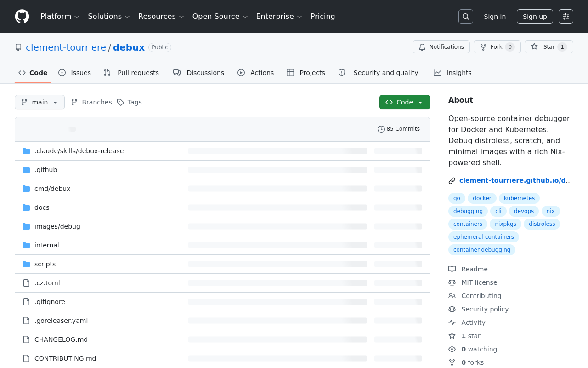The image size is (588, 368).
Task: Click the file icon for .cz.toml
Action: [x=26, y=283]
